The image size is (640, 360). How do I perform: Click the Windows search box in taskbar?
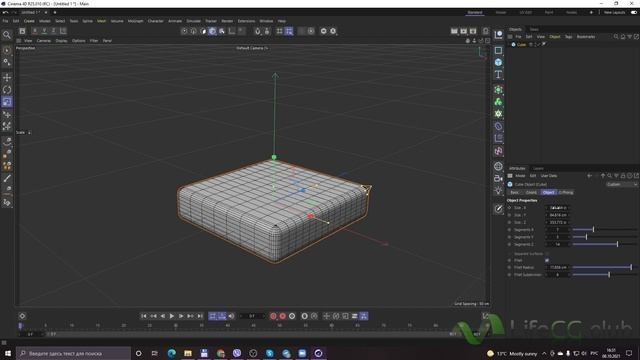[x=74, y=353]
